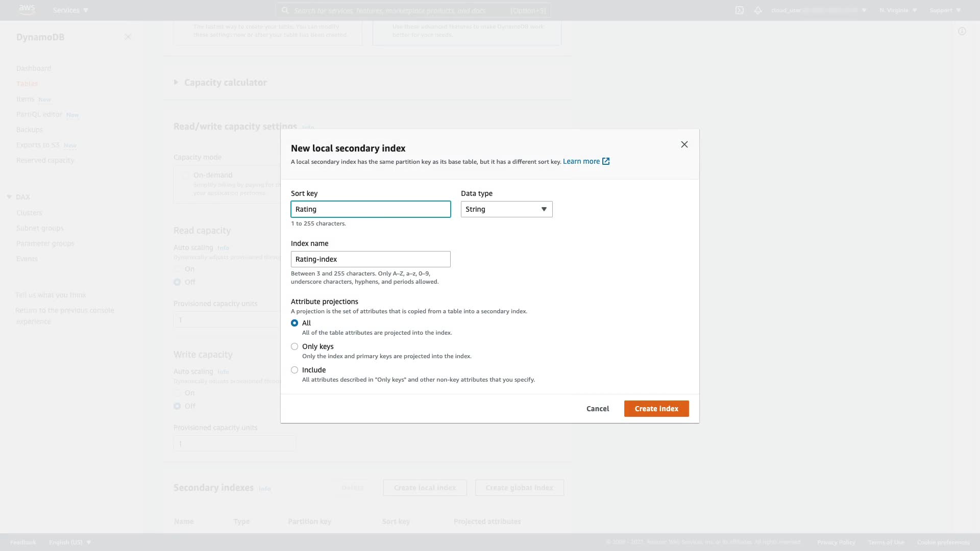This screenshot has width=980, height=551.
Task: Close the New local secondary index dialog
Action: click(684, 144)
